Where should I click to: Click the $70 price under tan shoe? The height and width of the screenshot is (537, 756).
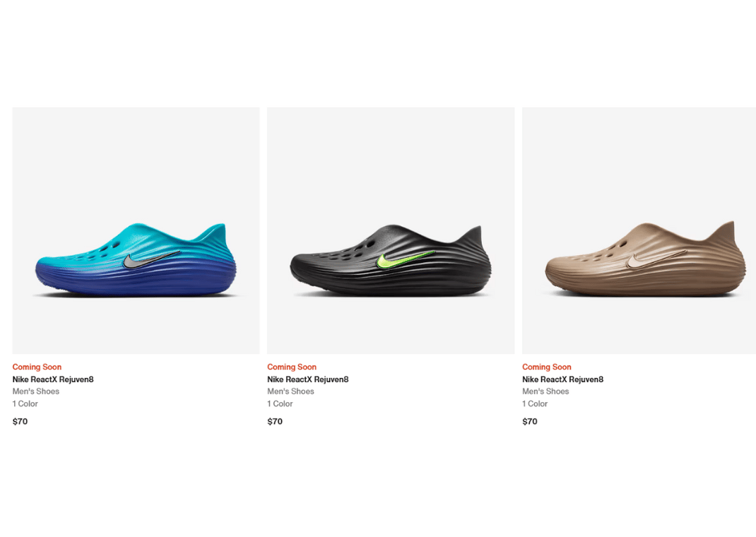pyautogui.click(x=530, y=421)
